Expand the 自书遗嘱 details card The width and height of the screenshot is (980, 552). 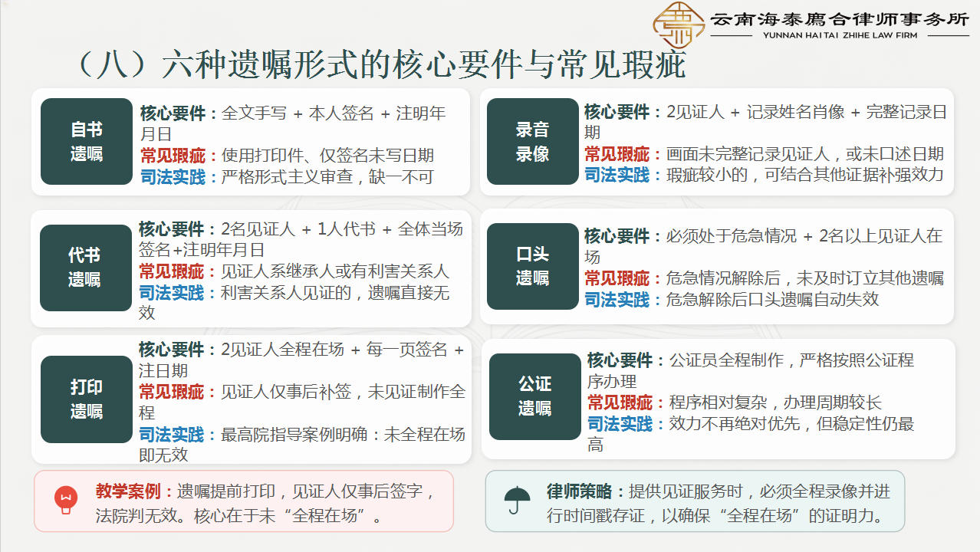[299, 142]
